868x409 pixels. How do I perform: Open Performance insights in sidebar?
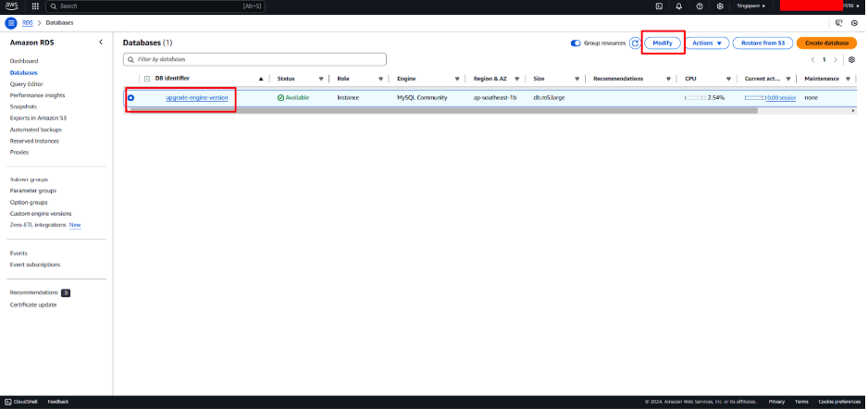point(37,95)
